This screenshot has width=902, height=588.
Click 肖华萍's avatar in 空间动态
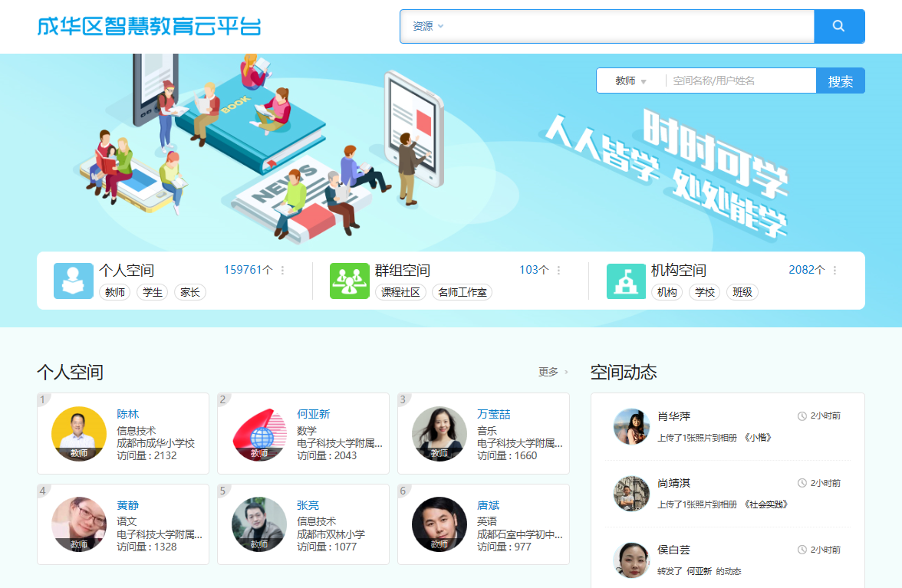pos(631,426)
